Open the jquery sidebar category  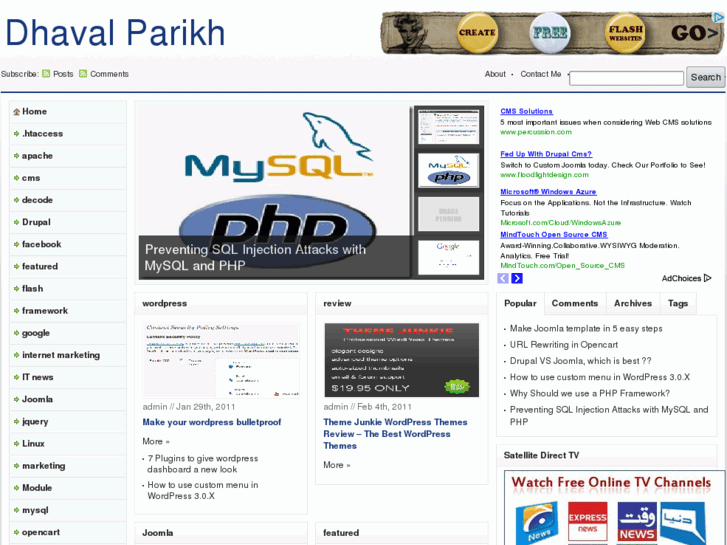[68, 422]
